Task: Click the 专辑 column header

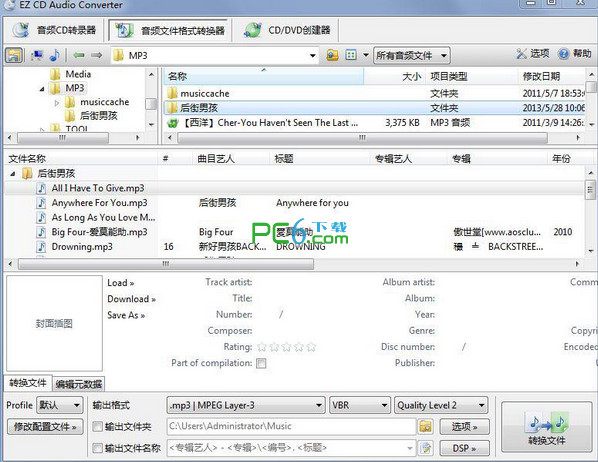Action: pos(497,159)
